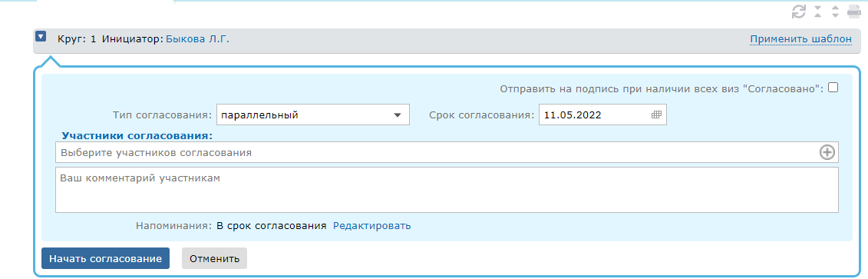Screen dimensions: 868x279
Task: Open the calendar picker for the deadline
Action: (x=656, y=115)
